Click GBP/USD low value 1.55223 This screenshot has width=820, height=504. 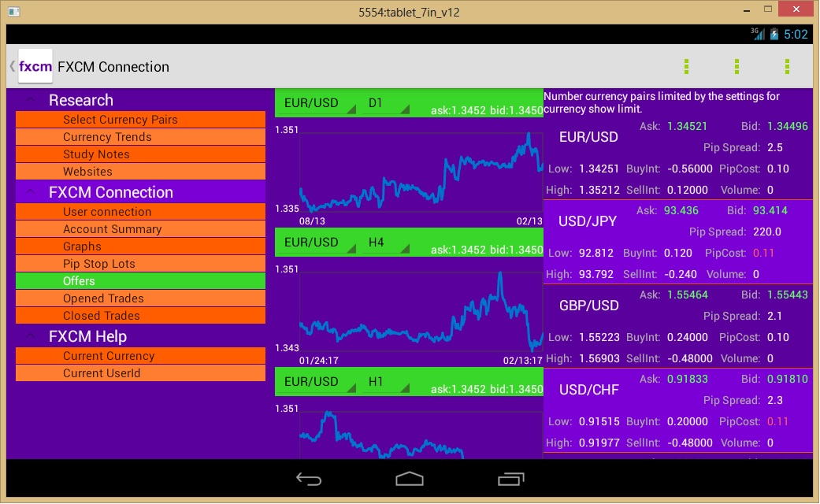click(x=599, y=337)
